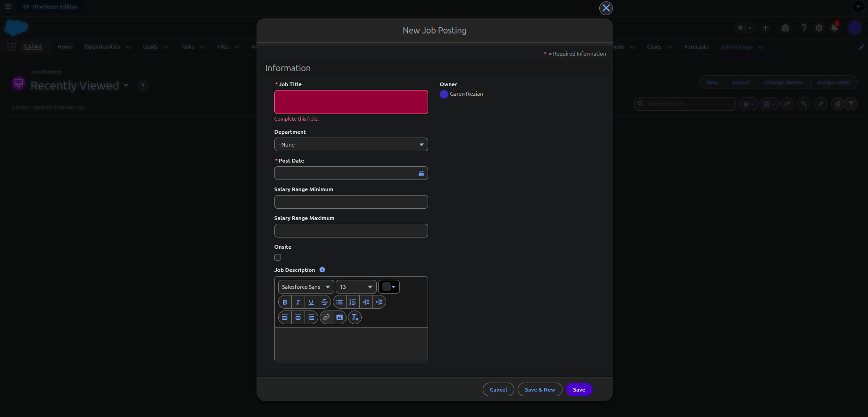Image resolution: width=868 pixels, height=417 pixels.
Task: Apply strikethrough formatting in the editor
Action: point(324,302)
